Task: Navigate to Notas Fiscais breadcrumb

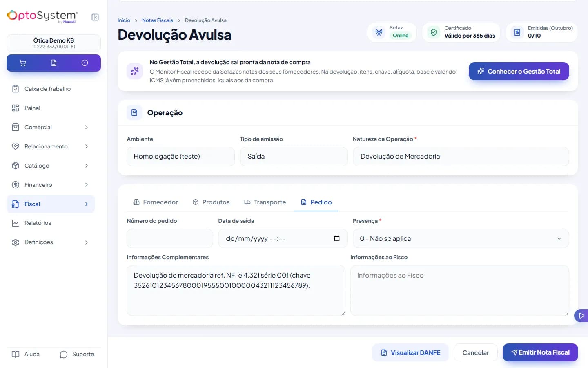Action: (158, 20)
